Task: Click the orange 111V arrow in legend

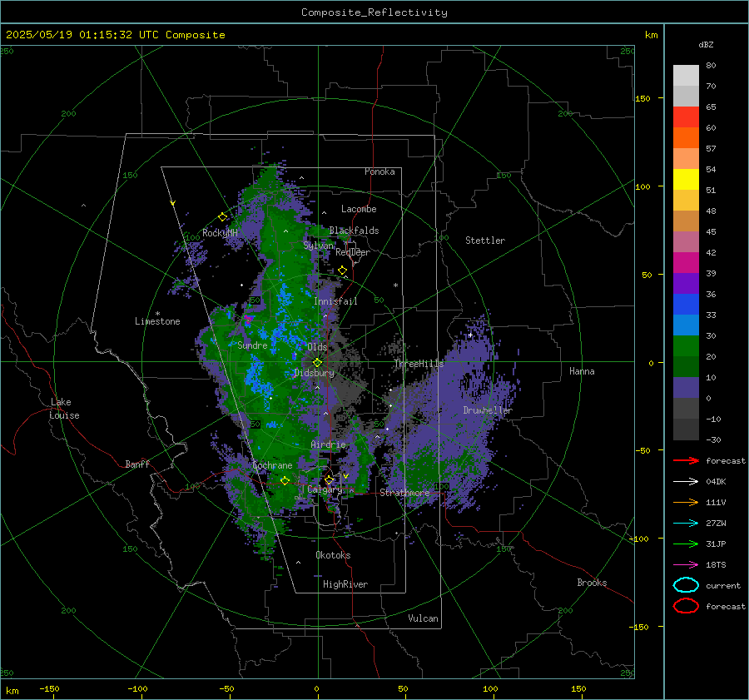Action: [686, 502]
